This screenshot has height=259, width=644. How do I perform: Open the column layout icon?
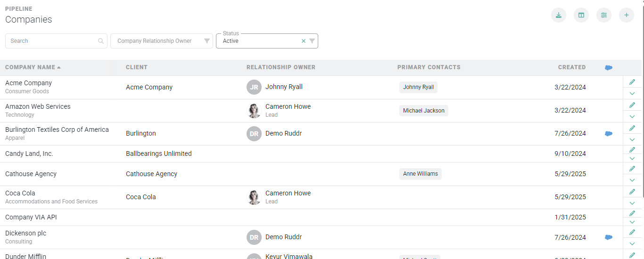pyautogui.click(x=581, y=15)
